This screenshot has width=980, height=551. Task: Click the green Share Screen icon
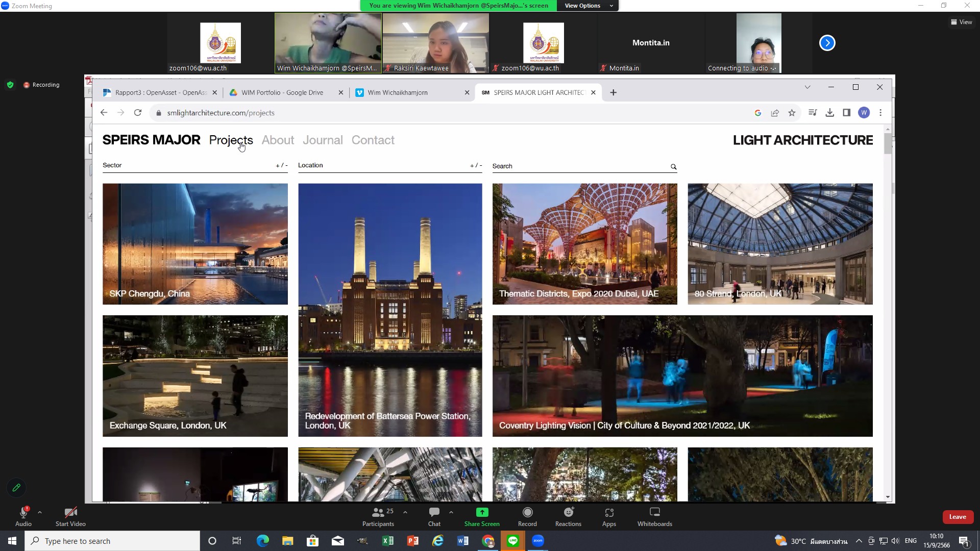coord(482,513)
